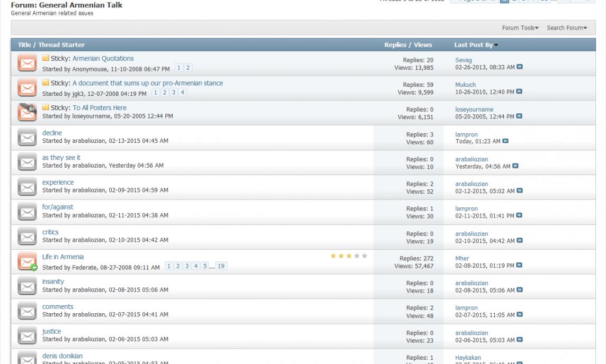
Task: Go to last post icon in decline thread
Action: click(x=505, y=141)
